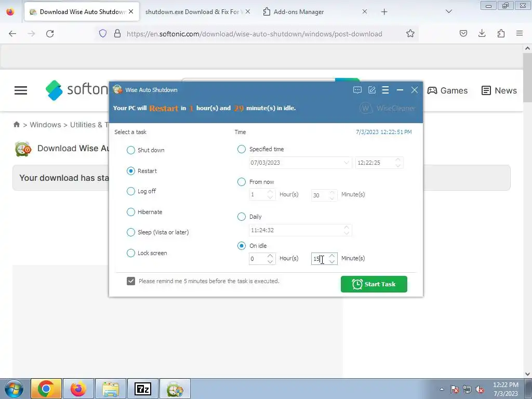Bookmark this page with the star
The width and height of the screenshot is (532, 399).
click(x=410, y=33)
